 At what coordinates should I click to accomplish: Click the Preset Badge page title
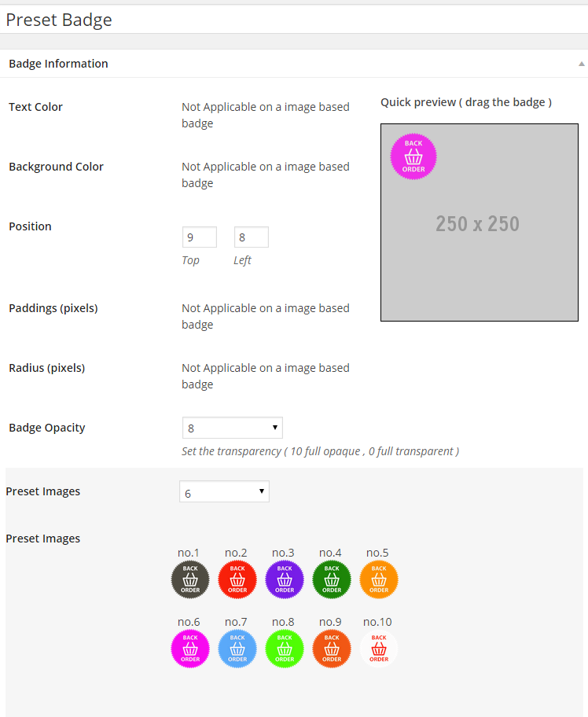click(x=59, y=20)
